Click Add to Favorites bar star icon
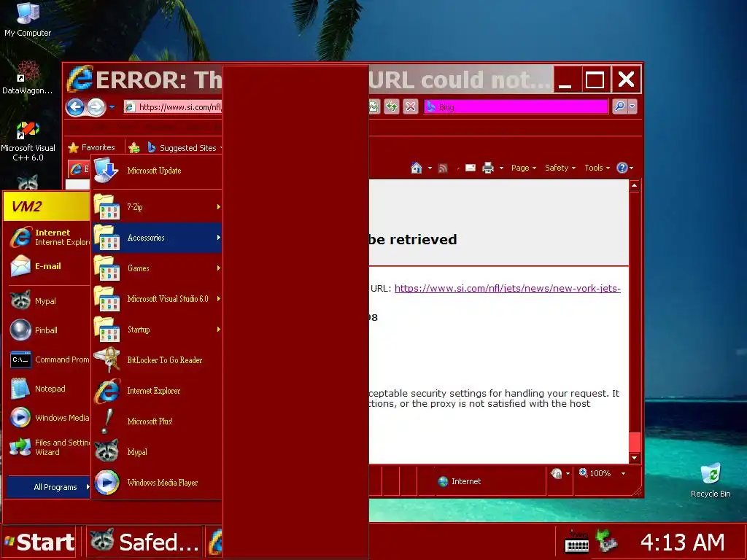This screenshot has width=747, height=560. (134, 147)
